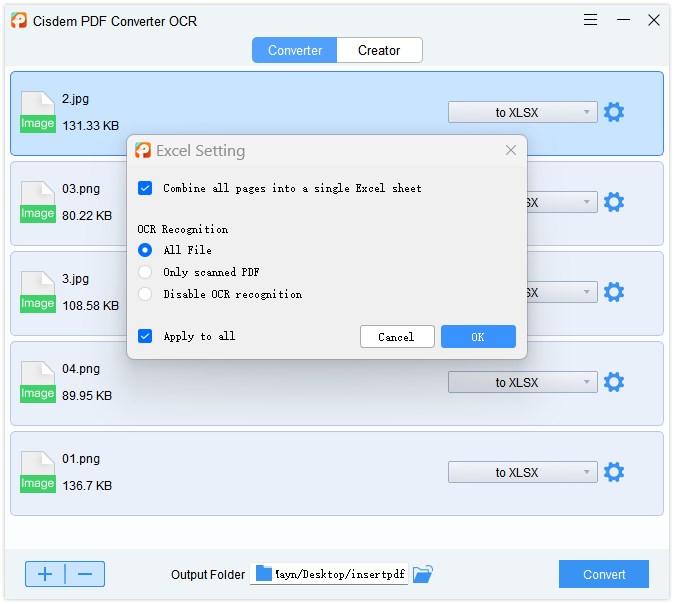
Task: Minimize the Cisdem window
Action: point(623,20)
